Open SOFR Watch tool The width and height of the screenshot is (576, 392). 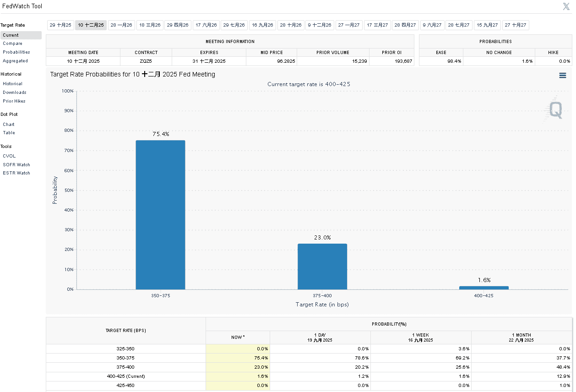pyautogui.click(x=16, y=165)
